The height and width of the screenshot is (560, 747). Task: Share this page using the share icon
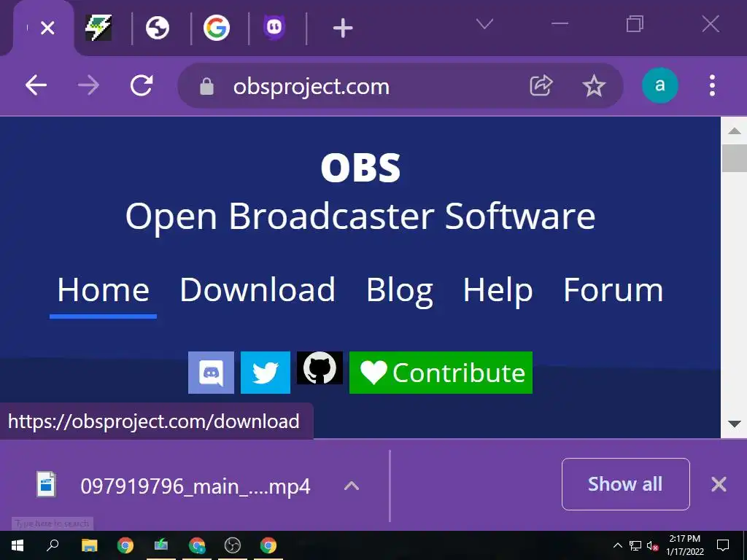click(x=541, y=86)
